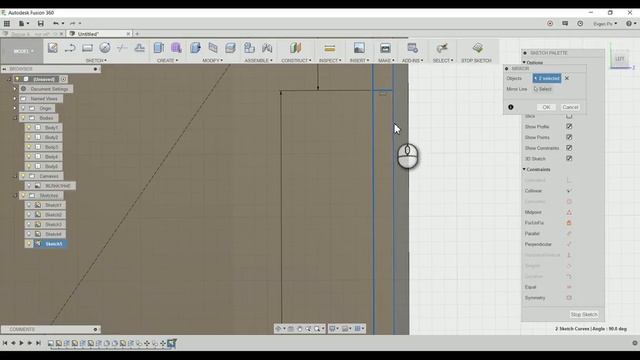Image resolution: width=640 pixels, height=360 pixels.
Task: Select the Trim sketch tool
Action: (x=122, y=48)
